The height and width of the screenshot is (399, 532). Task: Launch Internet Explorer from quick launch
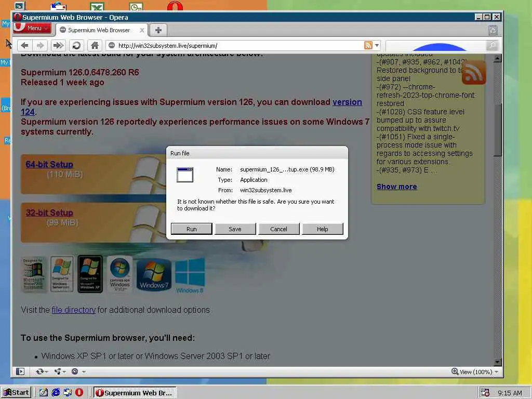coord(56,393)
